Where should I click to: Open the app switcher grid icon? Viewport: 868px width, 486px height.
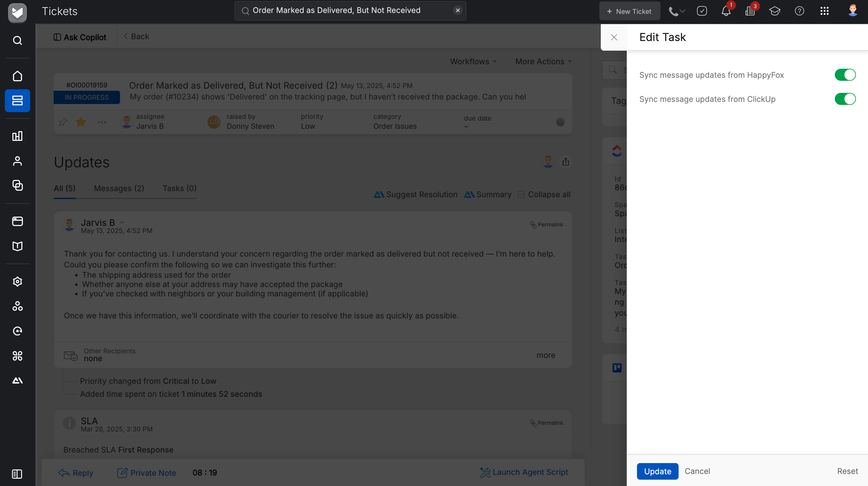tap(824, 11)
